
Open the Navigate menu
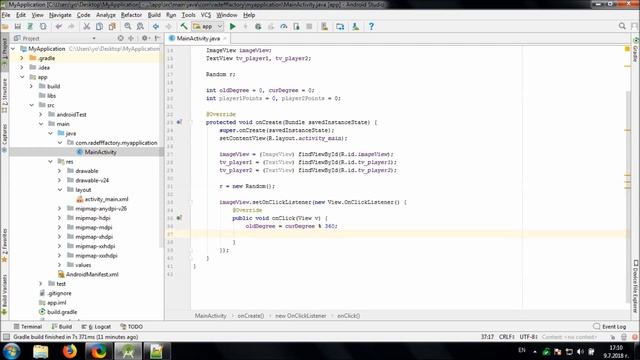(60, 15)
